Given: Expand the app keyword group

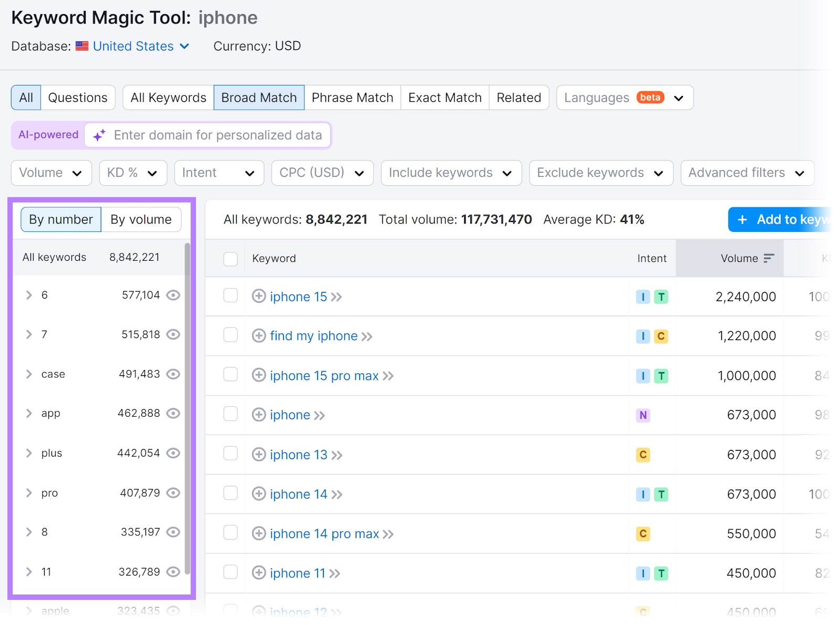Looking at the screenshot, I should (x=29, y=414).
